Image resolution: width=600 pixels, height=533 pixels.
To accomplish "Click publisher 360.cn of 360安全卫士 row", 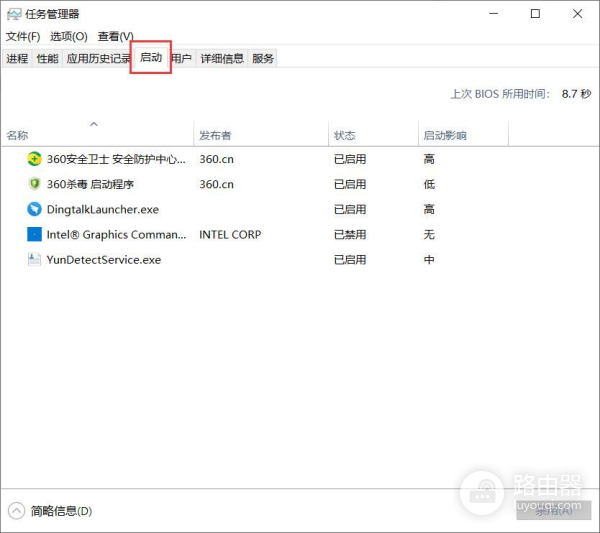I will (216, 159).
